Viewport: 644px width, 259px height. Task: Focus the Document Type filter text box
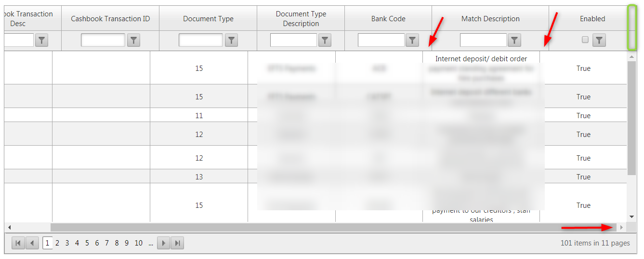(201, 40)
